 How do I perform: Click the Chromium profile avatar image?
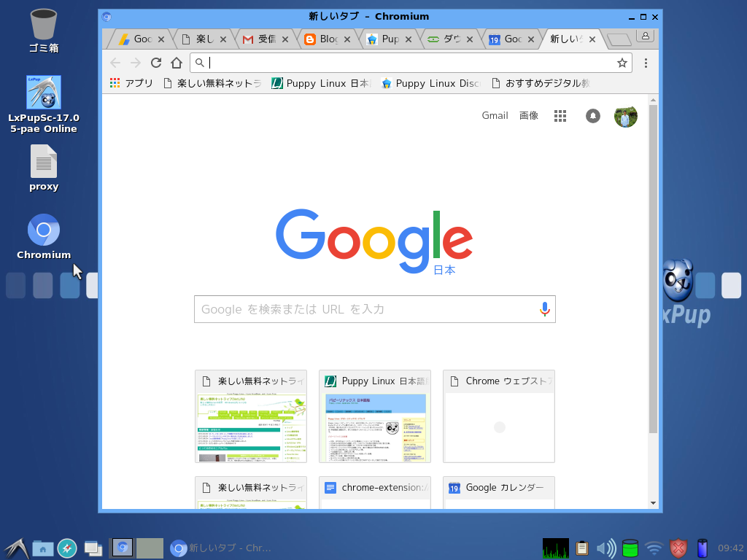(x=625, y=116)
